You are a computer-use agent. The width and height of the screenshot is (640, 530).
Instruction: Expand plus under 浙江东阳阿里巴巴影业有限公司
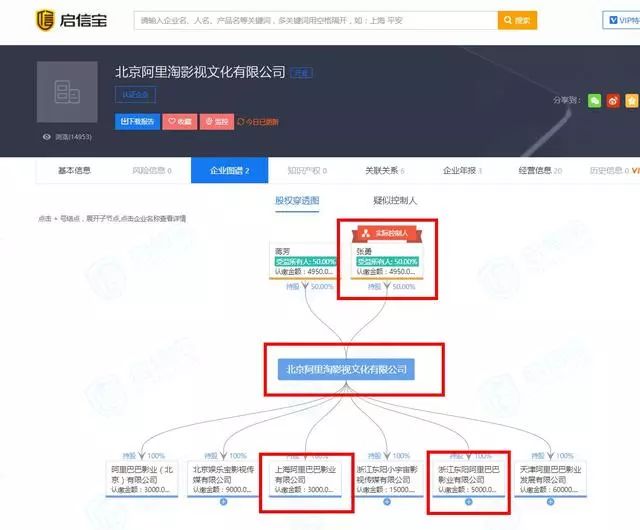469,501
